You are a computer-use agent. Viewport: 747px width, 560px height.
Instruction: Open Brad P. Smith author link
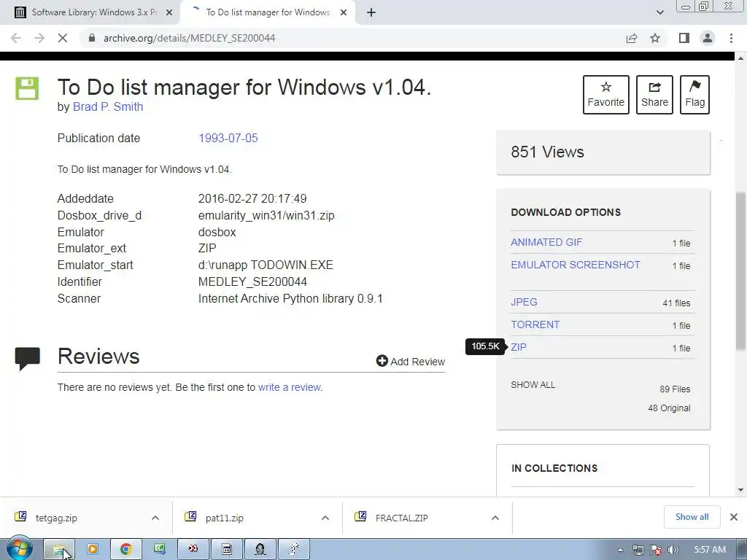tap(108, 106)
